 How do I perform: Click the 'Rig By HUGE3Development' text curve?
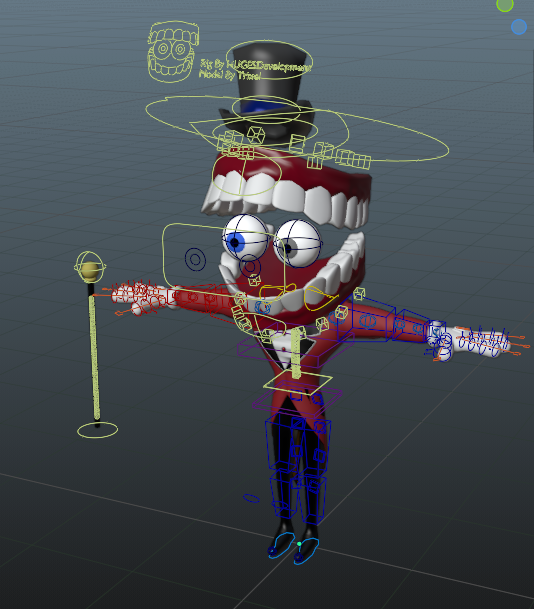[x=256, y=65]
